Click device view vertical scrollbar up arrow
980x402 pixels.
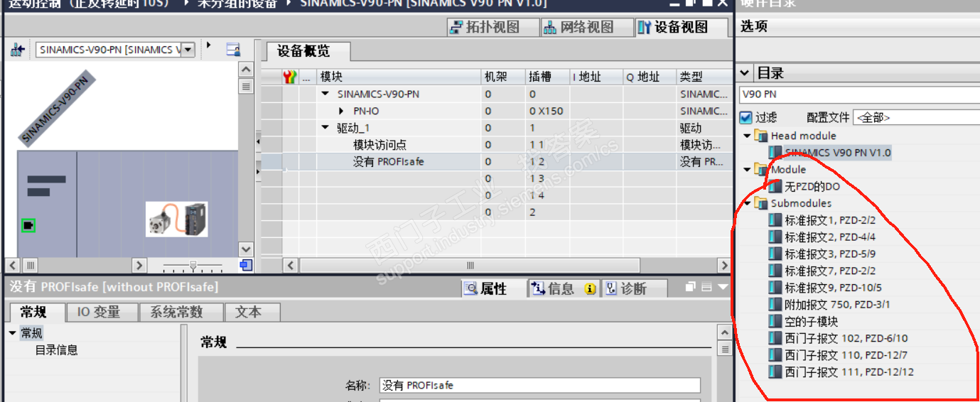246,70
